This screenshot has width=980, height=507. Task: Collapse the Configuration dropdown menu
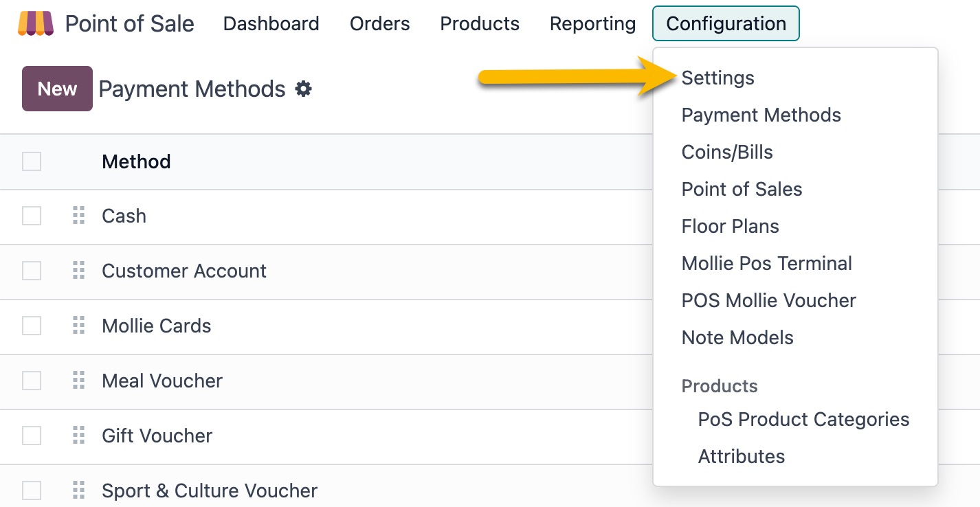[x=726, y=24]
